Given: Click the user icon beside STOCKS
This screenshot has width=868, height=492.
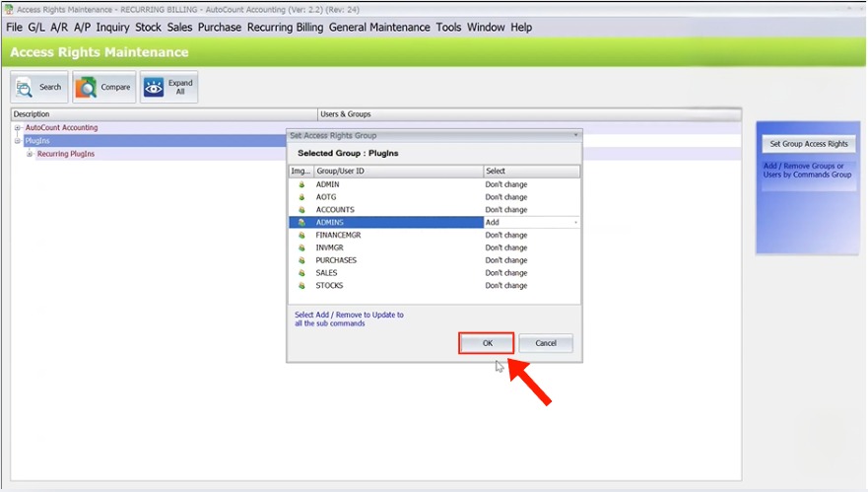Looking at the screenshot, I should click(x=301, y=286).
